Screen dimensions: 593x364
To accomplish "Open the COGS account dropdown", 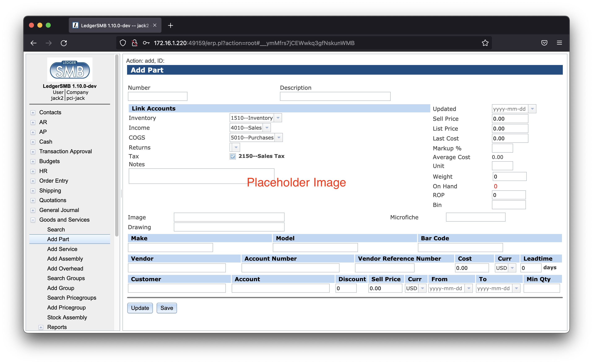I will tap(279, 138).
